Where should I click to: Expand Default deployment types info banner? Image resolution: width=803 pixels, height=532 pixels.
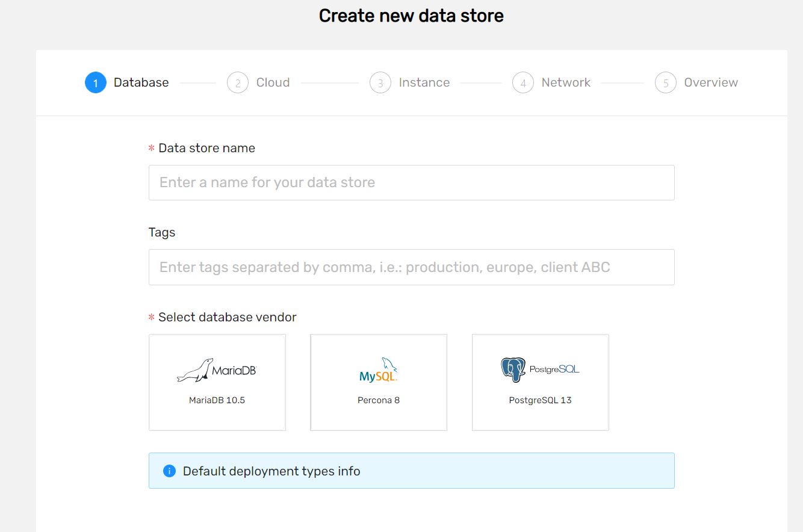click(412, 471)
